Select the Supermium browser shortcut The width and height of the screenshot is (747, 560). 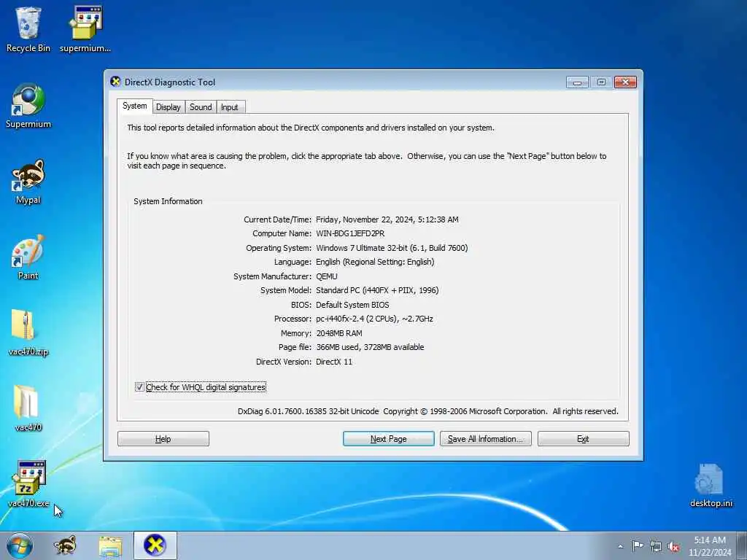(28, 105)
